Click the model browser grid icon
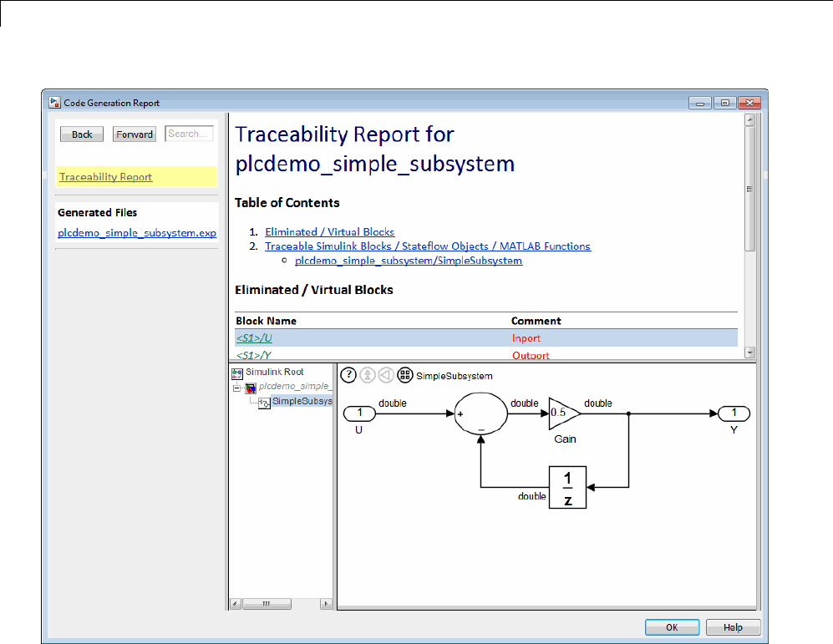 (405, 375)
